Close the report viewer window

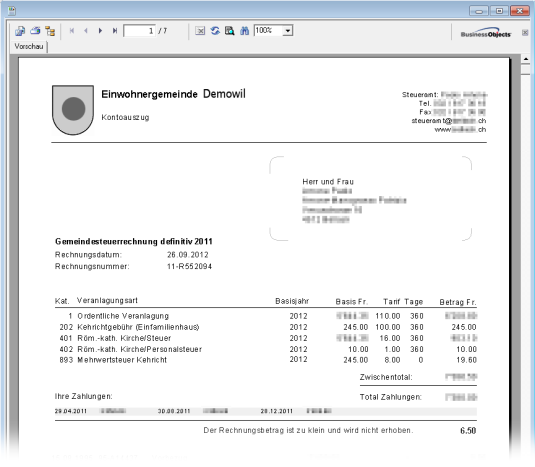coord(520,11)
